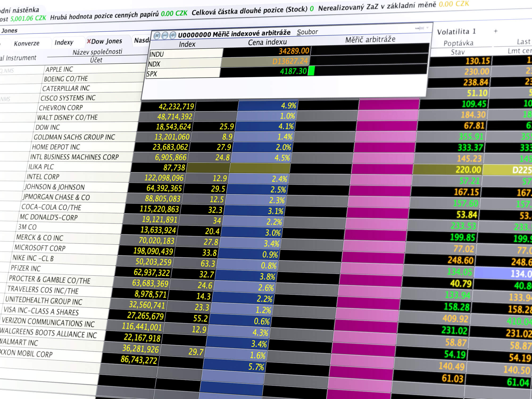Select the Dow Jones tab

click(107, 41)
